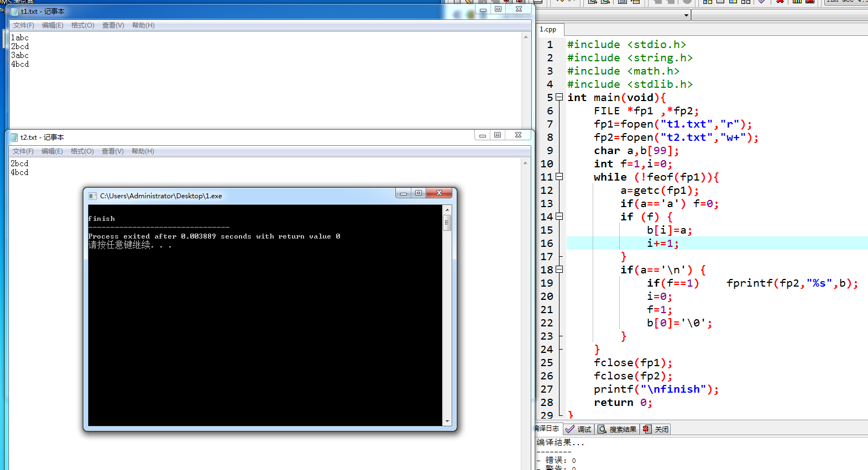Switch to the 搜索结果 tab
This screenshot has width=868, height=470.
point(618,429)
